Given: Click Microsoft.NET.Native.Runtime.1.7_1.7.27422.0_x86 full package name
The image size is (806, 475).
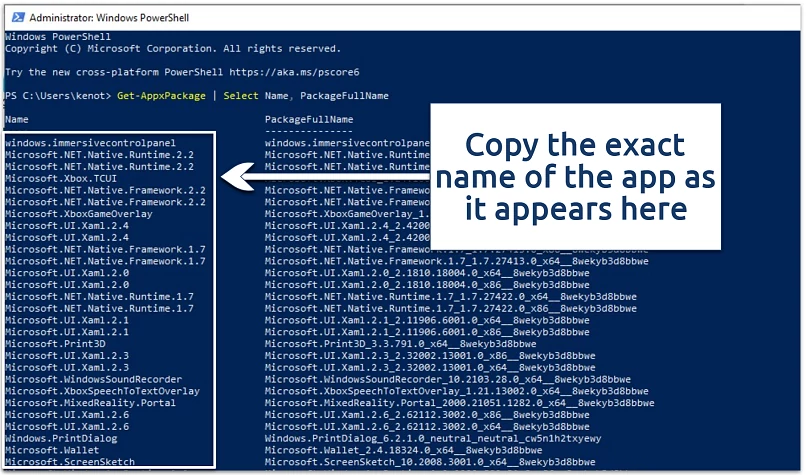Looking at the screenshot, I should tap(451, 309).
